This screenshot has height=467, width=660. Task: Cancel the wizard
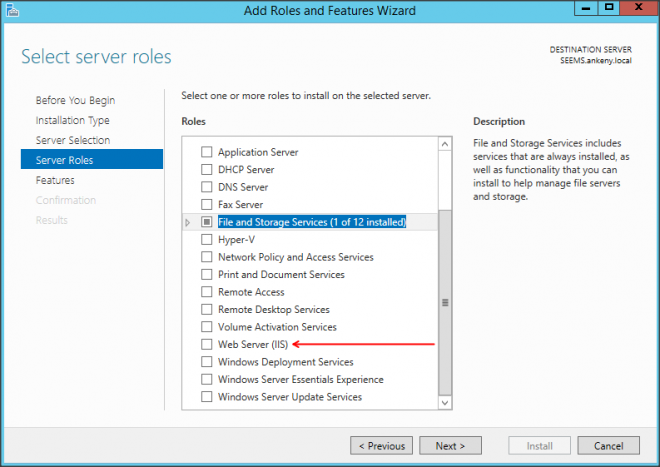(x=608, y=446)
